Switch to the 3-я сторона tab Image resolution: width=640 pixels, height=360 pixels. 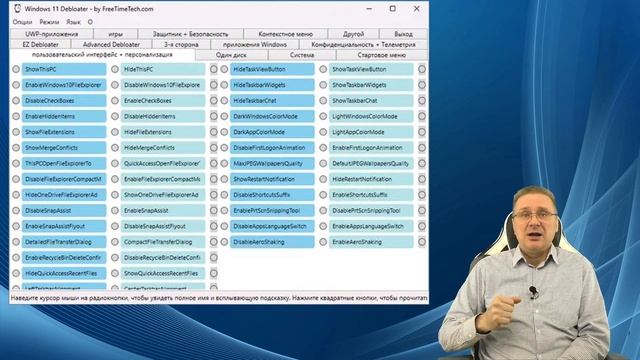pos(181,44)
